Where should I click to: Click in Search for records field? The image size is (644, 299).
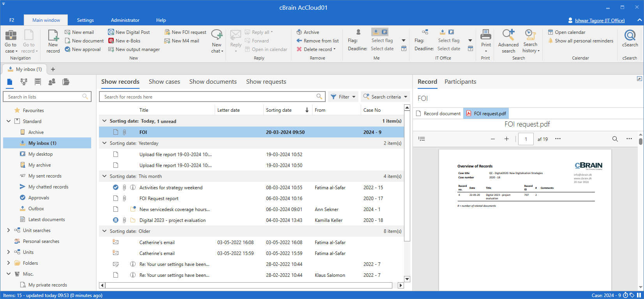pyautogui.click(x=212, y=97)
